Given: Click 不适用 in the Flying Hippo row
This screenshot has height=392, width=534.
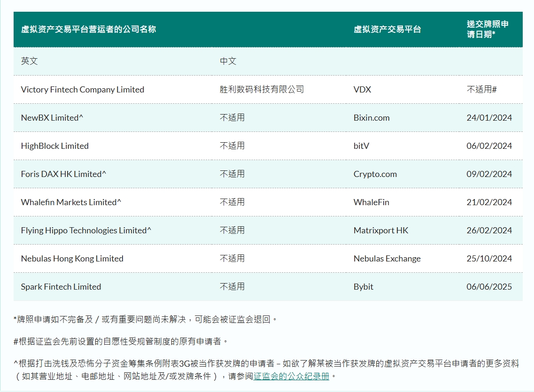Looking at the screenshot, I should pyautogui.click(x=232, y=231).
